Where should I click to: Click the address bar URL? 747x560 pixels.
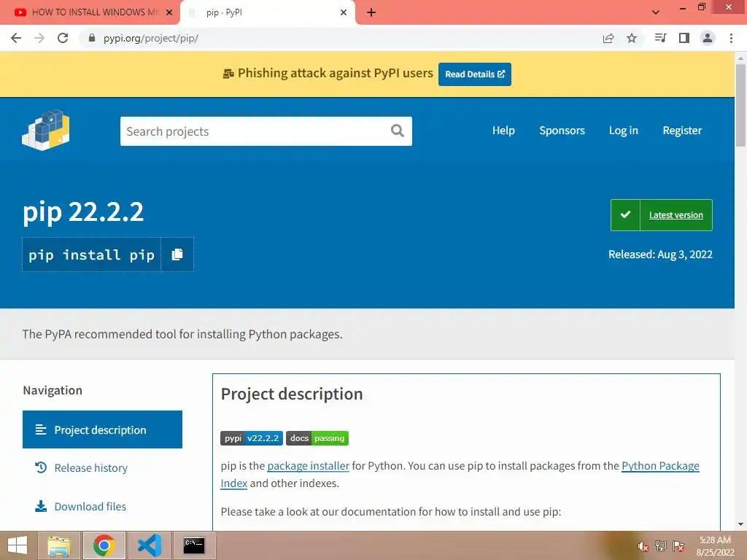coord(151,38)
